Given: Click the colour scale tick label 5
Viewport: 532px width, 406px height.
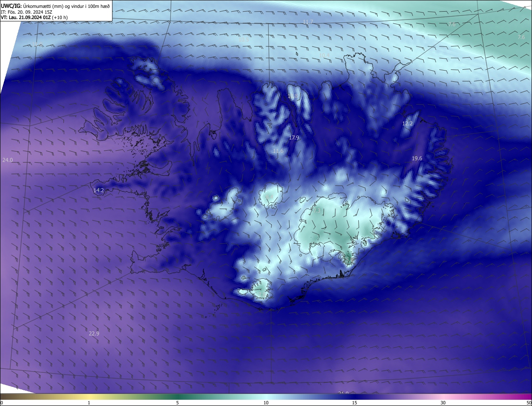Looking at the screenshot, I should (177, 403).
